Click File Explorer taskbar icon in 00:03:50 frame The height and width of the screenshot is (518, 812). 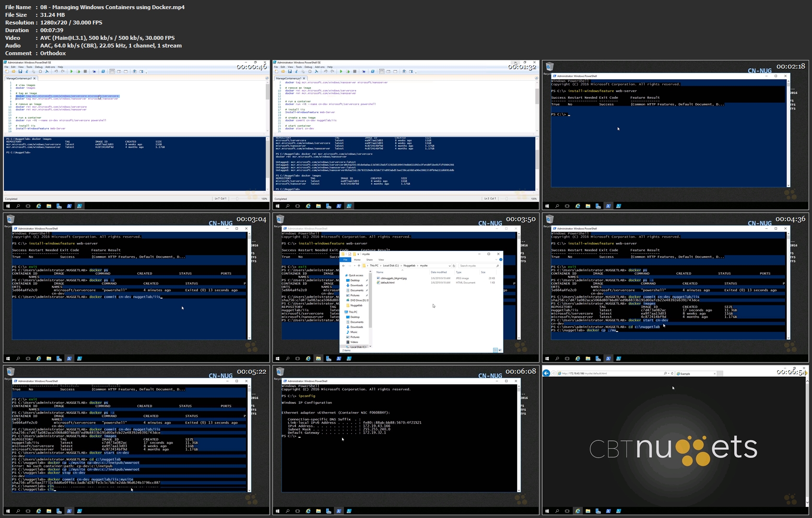pos(318,358)
